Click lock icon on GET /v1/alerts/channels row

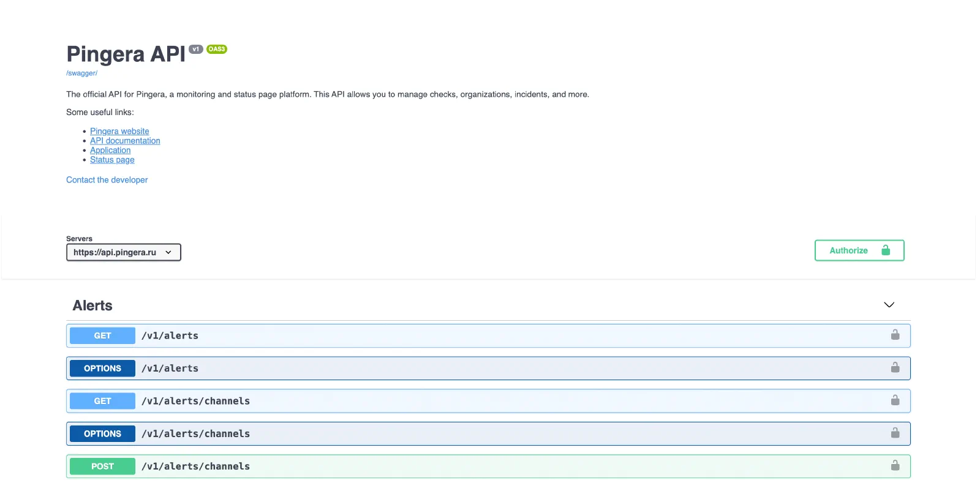tap(895, 400)
